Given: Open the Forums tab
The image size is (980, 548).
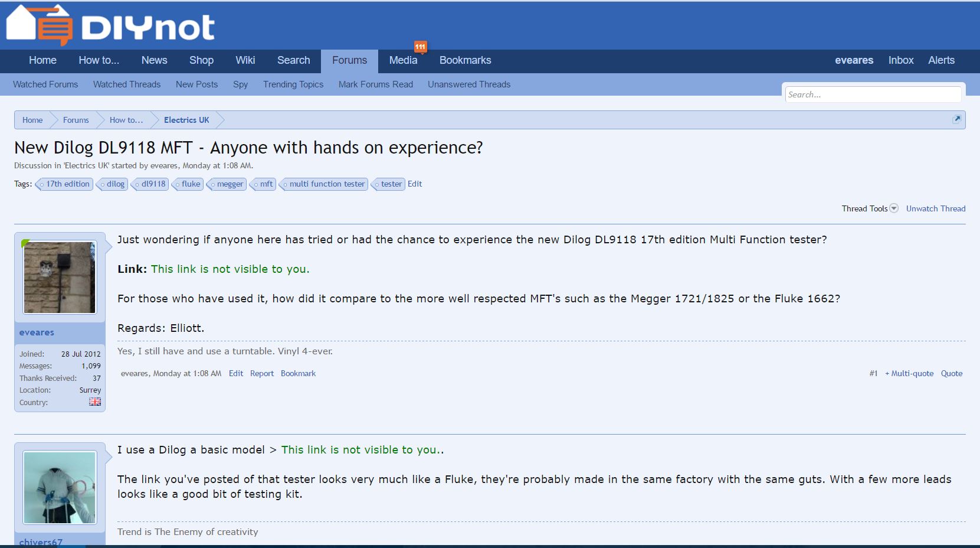Looking at the screenshot, I should [349, 60].
